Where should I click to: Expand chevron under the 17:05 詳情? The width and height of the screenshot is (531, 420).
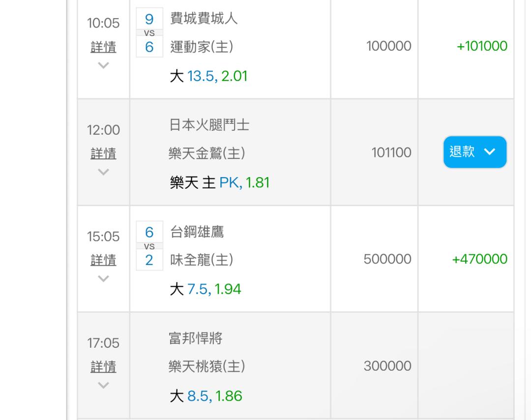tap(103, 385)
